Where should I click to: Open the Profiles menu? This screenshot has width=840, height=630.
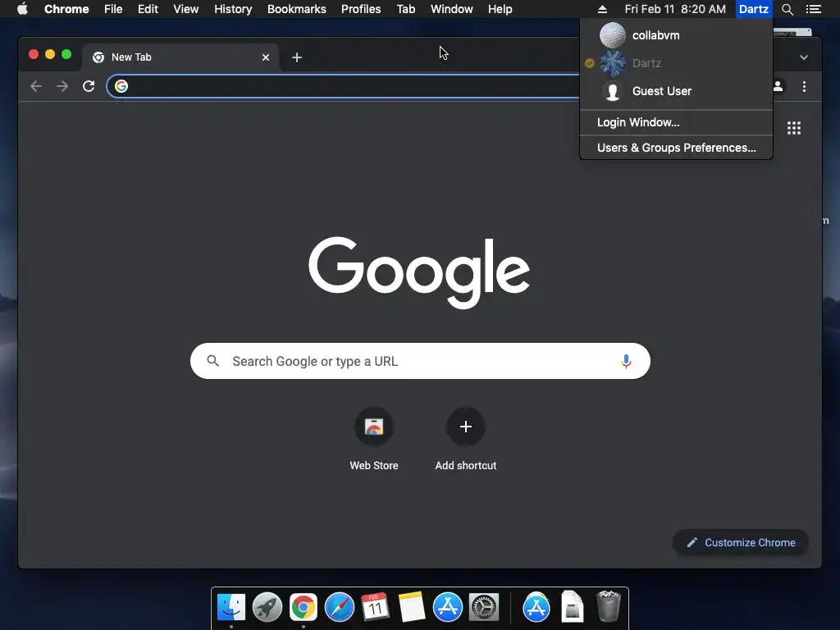pyautogui.click(x=361, y=9)
